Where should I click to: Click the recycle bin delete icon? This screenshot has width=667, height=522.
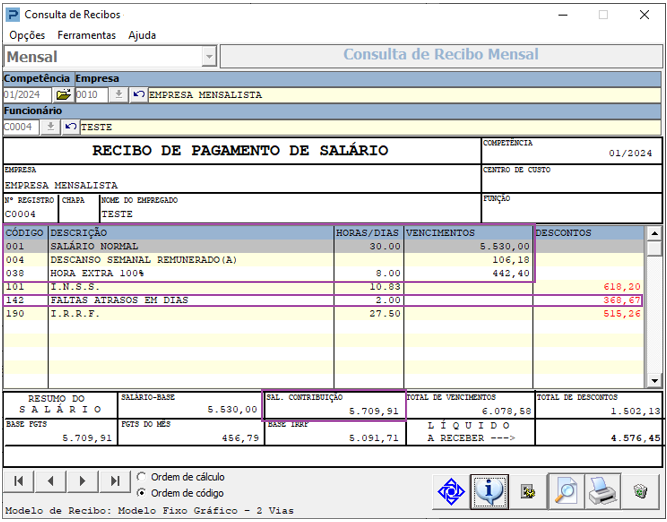pyautogui.click(x=640, y=491)
